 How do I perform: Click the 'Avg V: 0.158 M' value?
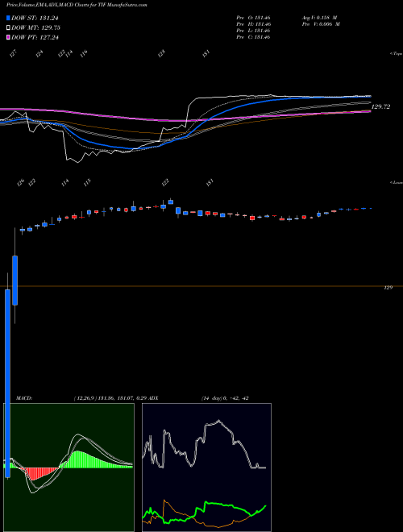click(x=318, y=17)
